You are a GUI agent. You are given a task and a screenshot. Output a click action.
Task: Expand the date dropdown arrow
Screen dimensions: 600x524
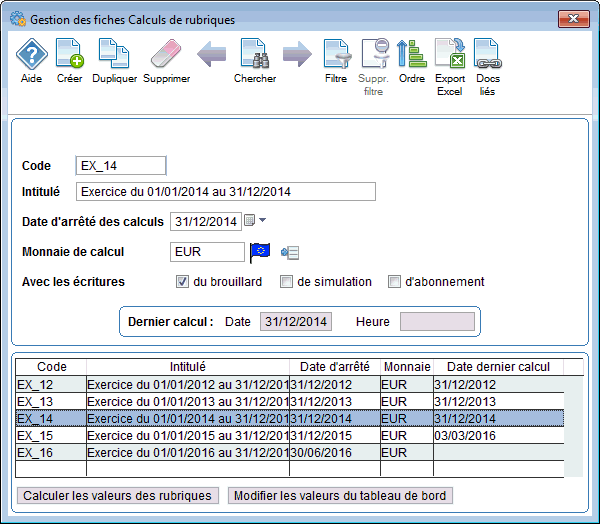click(263, 221)
